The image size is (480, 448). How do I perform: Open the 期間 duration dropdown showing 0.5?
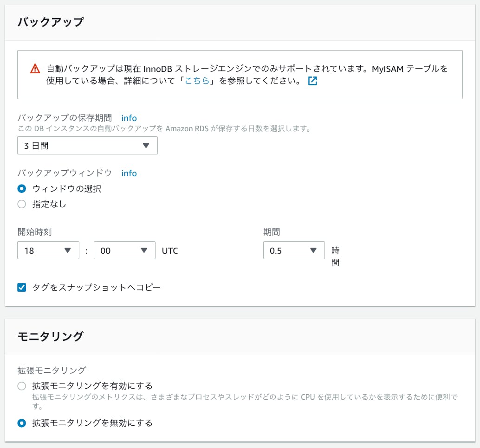pos(293,250)
